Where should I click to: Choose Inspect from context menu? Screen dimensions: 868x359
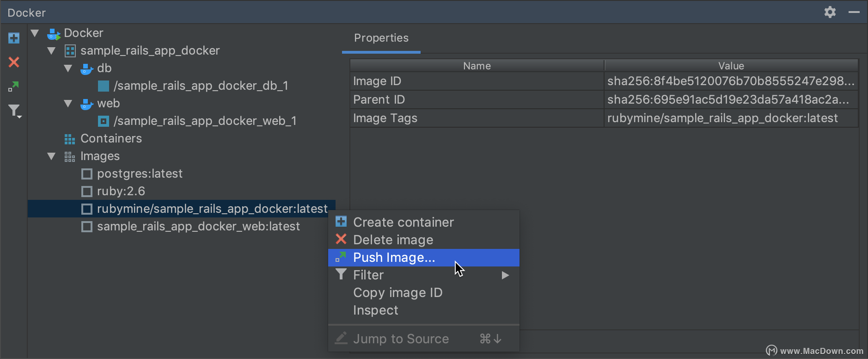pyautogui.click(x=424, y=310)
